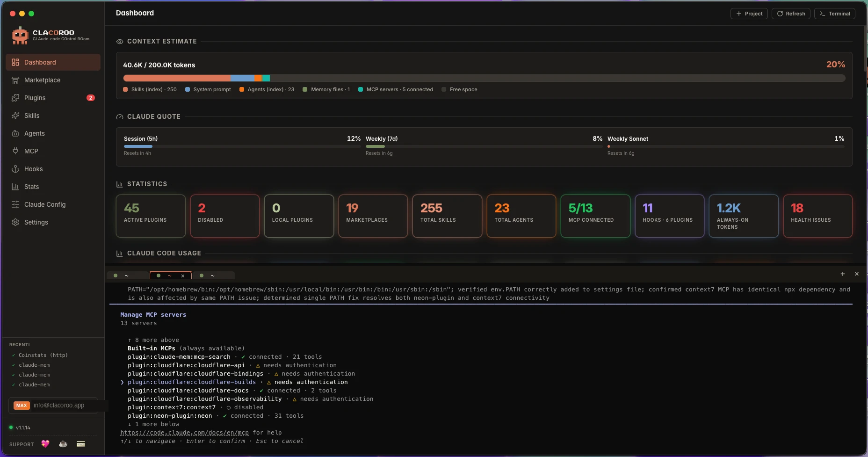Image resolution: width=868 pixels, height=457 pixels.
Task: Open the Skills section
Action: (53, 116)
